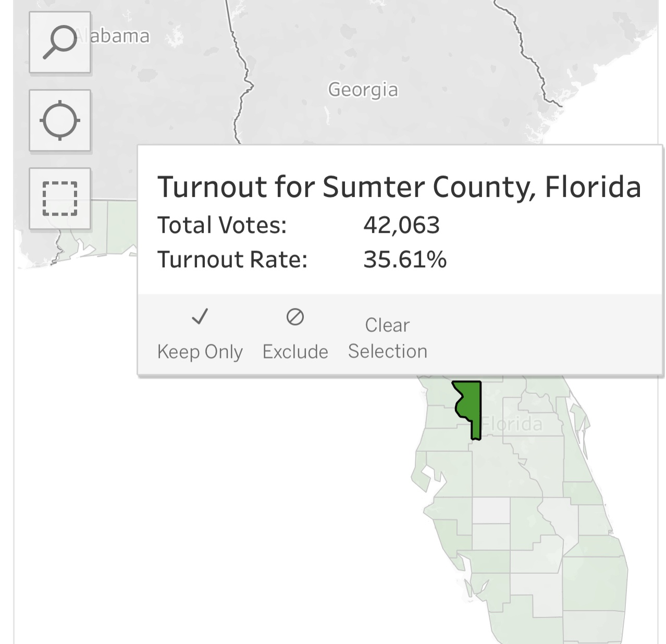Image resolution: width=666 pixels, height=644 pixels.
Task: Click the Exclude circle-slash icon
Action: 295,316
